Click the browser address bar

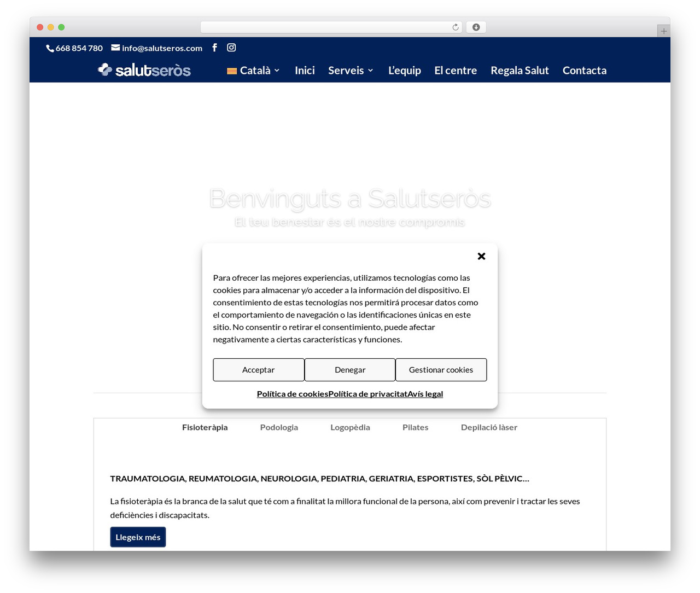(331, 27)
